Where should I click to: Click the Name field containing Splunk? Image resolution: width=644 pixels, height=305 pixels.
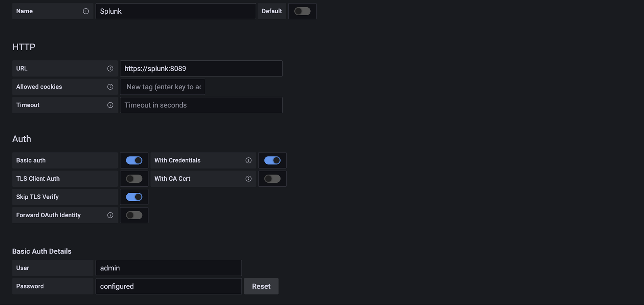[175, 11]
